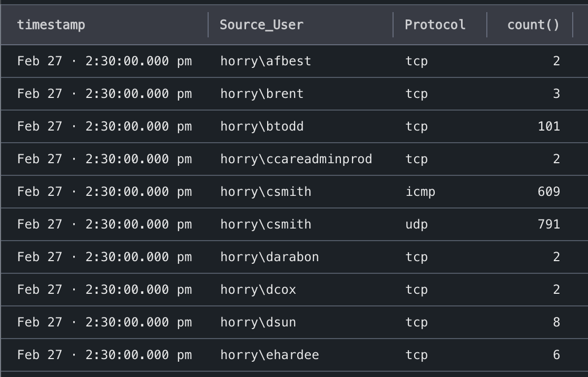Click the count value 791
This screenshot has height=377, width=588.
[x=548, y=224]
